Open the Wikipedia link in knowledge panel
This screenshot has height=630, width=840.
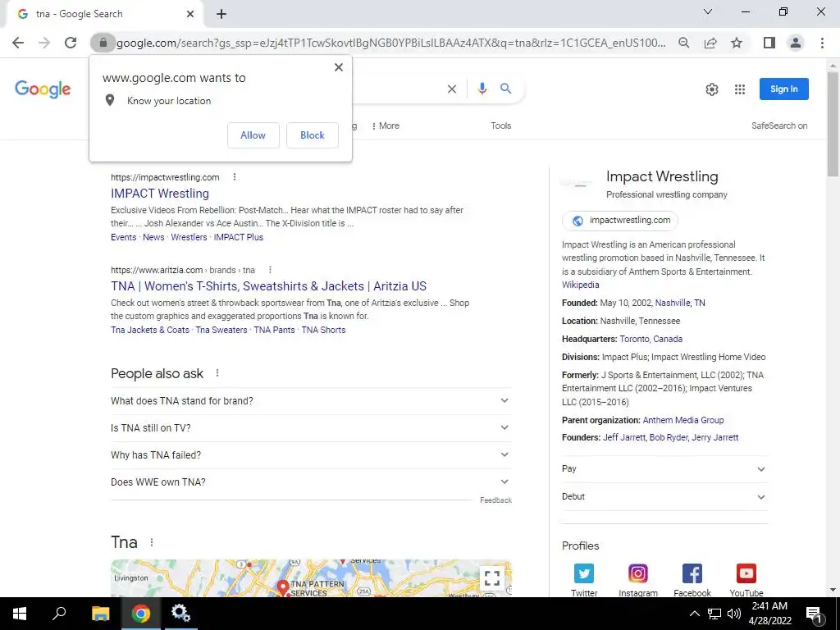click(580, 285)
